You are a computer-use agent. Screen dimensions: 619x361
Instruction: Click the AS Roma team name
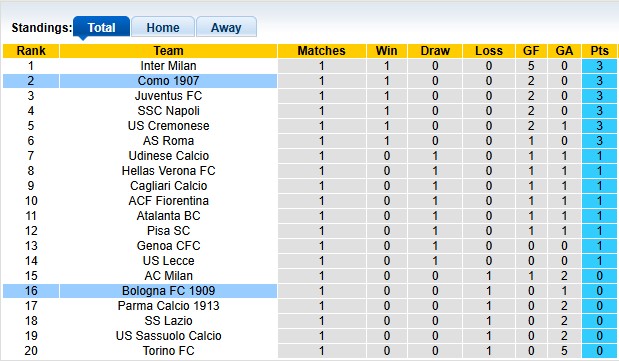click(169, 141)
